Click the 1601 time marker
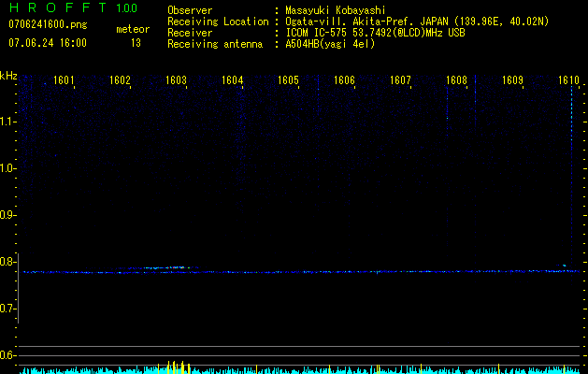This screenshot has height=374, width=588. pos(64,80)
